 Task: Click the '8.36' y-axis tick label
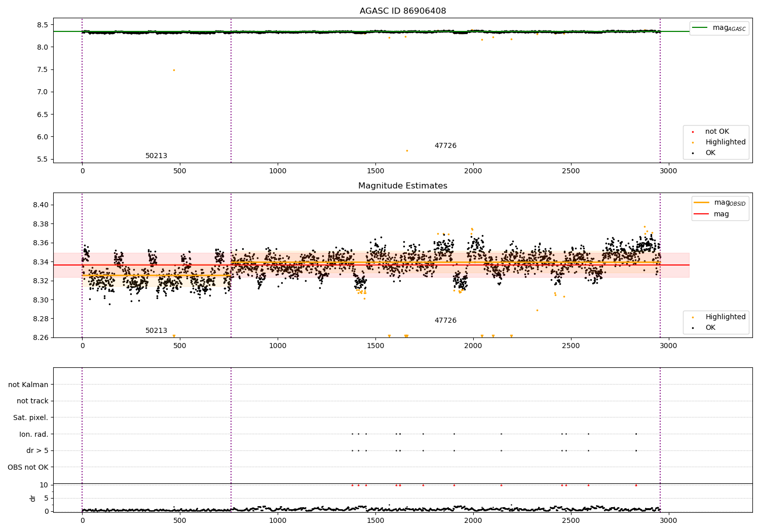click(41, 243)
